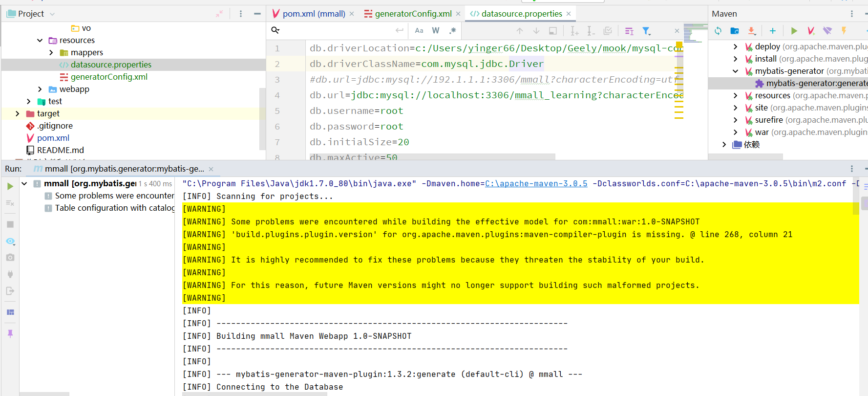Click the find-in-selection icon in find bar
This screenshot has height=396, width=868.
tap(553, 31)
